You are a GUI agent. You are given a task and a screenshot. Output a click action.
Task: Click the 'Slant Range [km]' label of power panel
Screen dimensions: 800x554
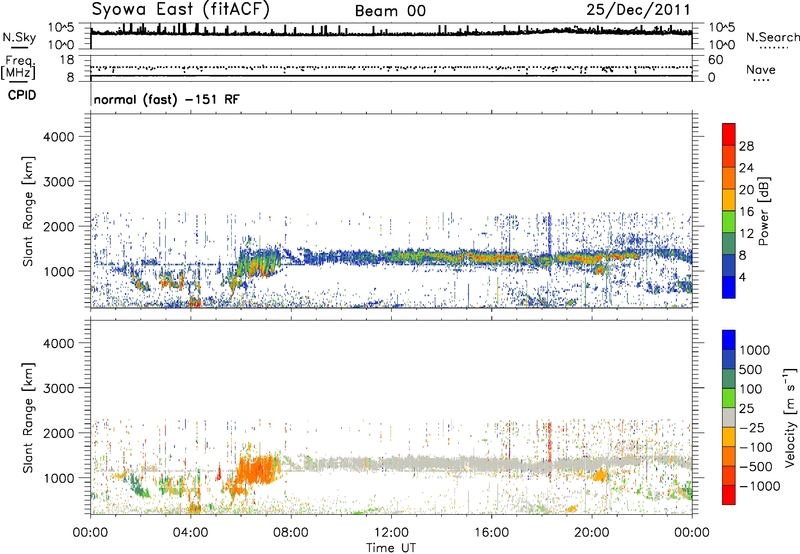click(x=29, y=211)
